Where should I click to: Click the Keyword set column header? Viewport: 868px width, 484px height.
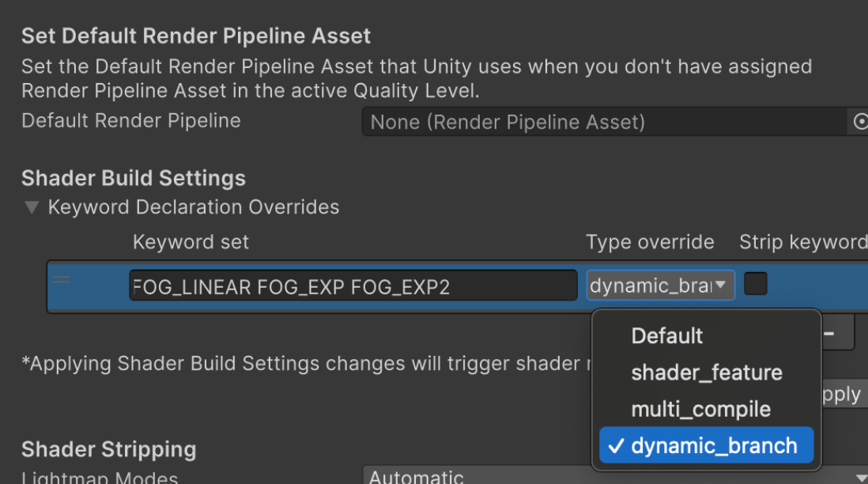pyautogui.click(x=191, y=242)
